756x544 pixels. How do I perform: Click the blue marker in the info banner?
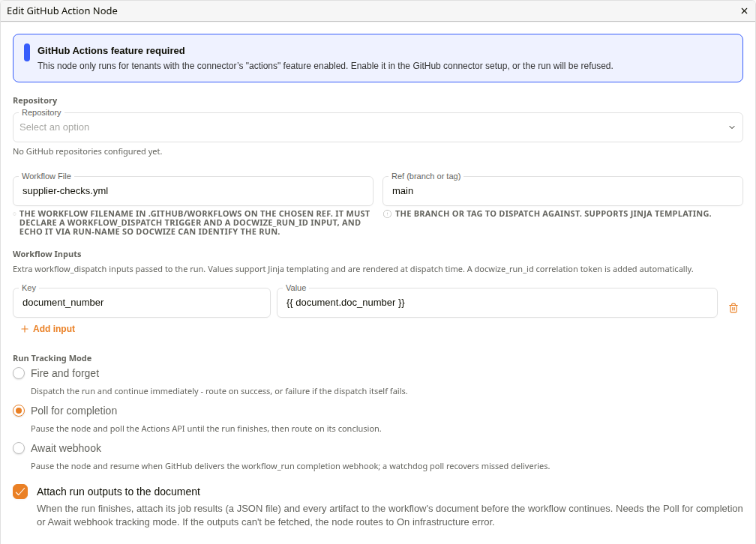click(x=27, y=52)
